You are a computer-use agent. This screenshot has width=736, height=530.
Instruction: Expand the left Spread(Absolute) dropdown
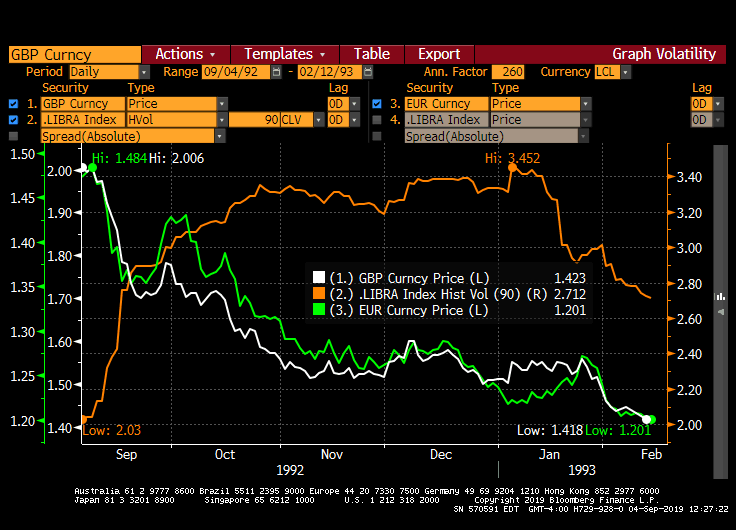tap(220, 136)
